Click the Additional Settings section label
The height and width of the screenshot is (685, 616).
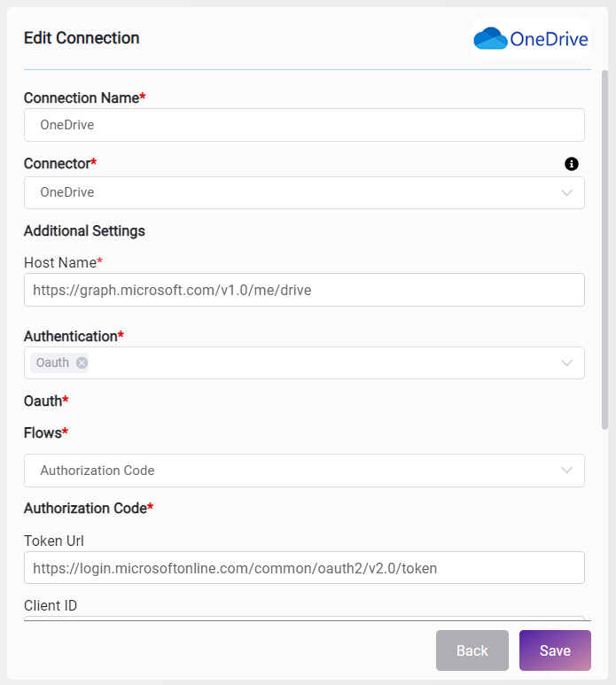[84, 231]
